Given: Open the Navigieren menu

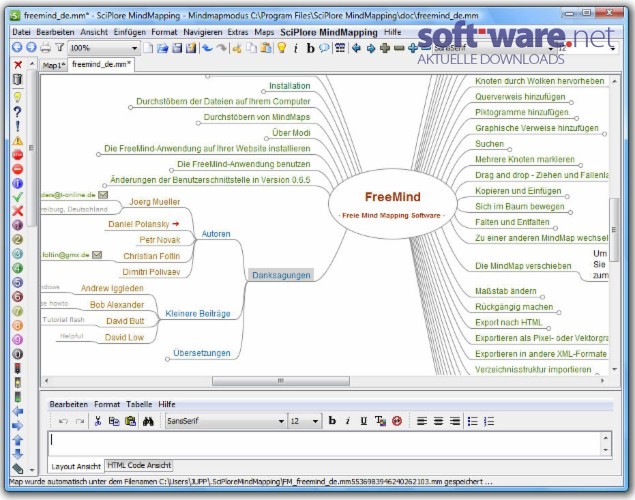Looking at the screenshot, I should [x=202, y=32].
